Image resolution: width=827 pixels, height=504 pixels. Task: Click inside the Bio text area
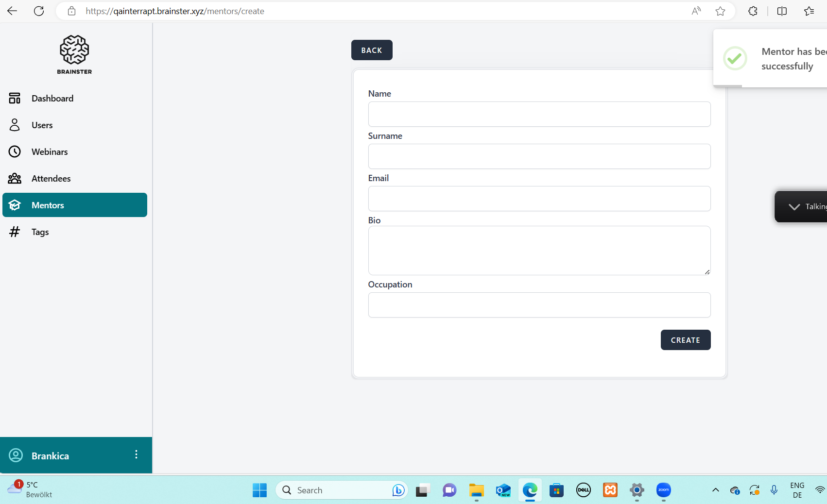539,251
